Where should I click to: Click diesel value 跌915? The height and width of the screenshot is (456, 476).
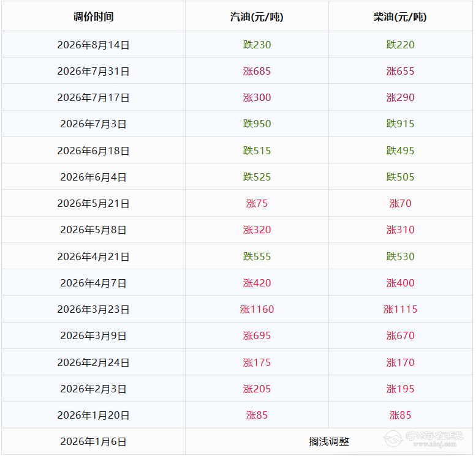point(400,124)
